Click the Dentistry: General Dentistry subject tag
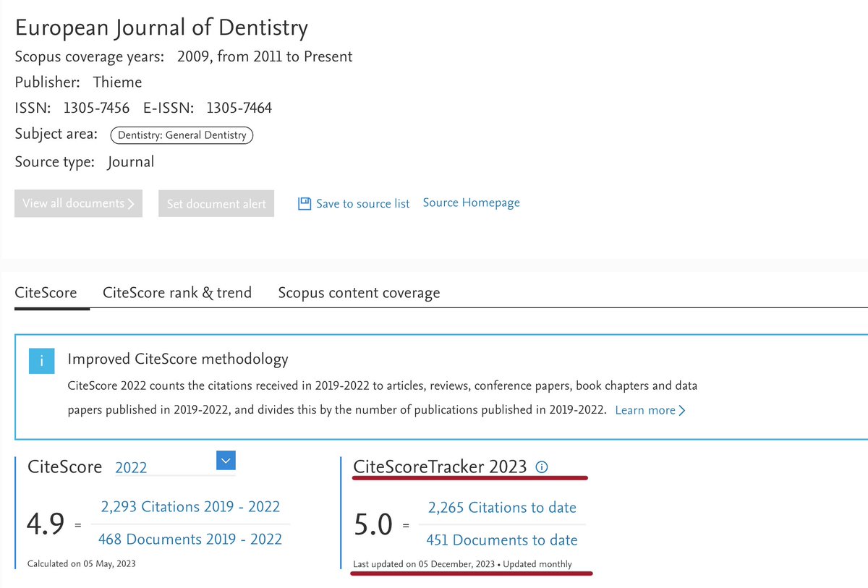 pos(182,135)
